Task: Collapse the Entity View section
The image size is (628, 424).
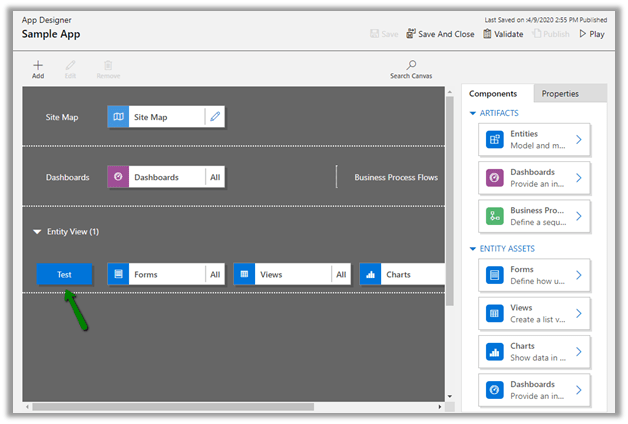Action: click(x=37, y=232)
